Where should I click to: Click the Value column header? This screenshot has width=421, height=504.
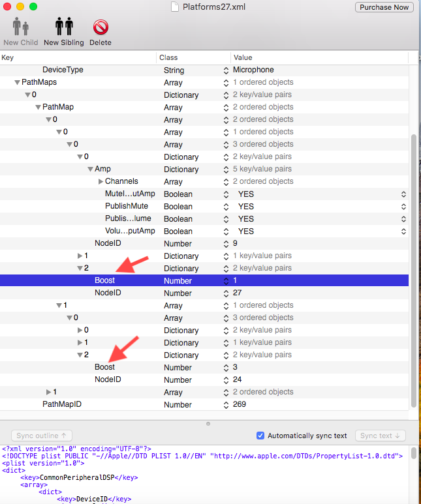point(319,57)
